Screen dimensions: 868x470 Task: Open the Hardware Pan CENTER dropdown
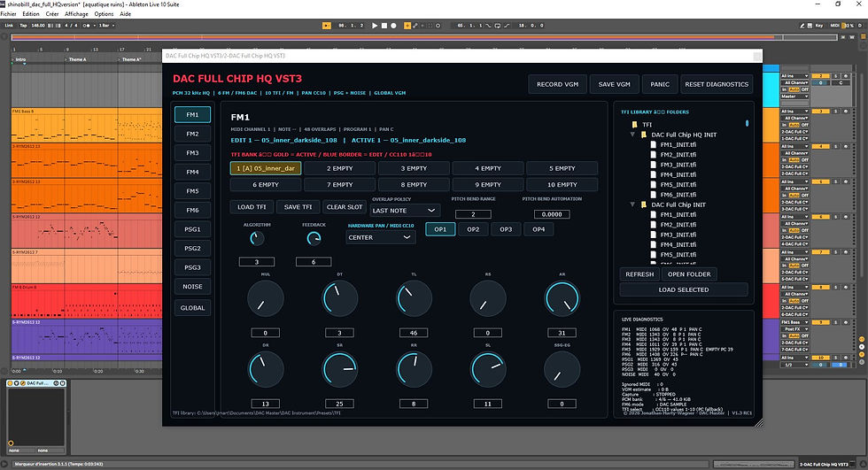click(x=380, y=237)
